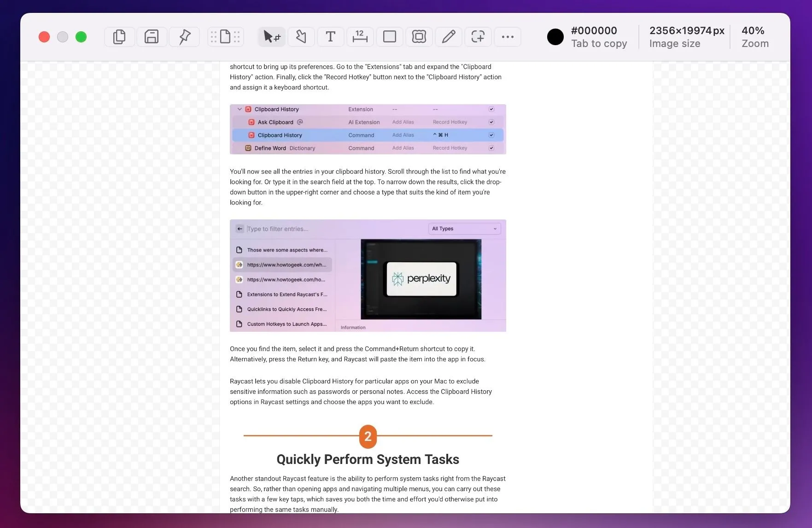The height and width of the screenshot is (528, 812).
Task: Collapse the Clipboard History extension chevron
Action: coord(240,109)
